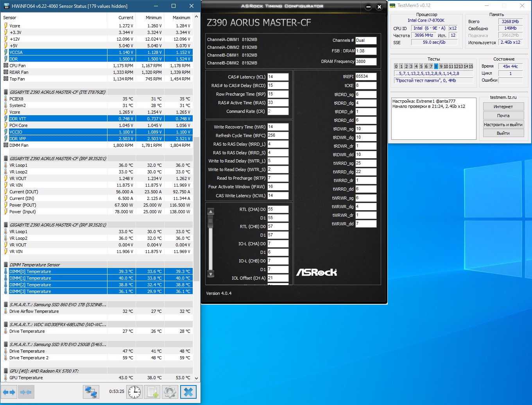
Task: Select the VCCSA sensor row in HWiNFO
Action: click(97, 52)
